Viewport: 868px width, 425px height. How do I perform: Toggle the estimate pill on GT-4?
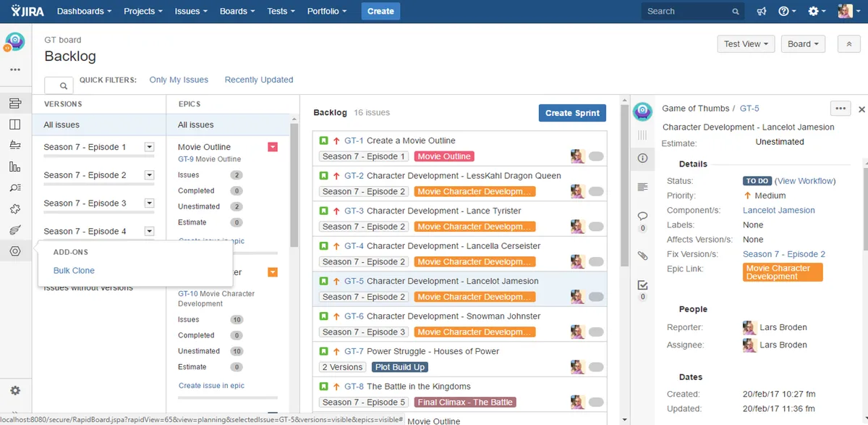(x=596, y=261)
